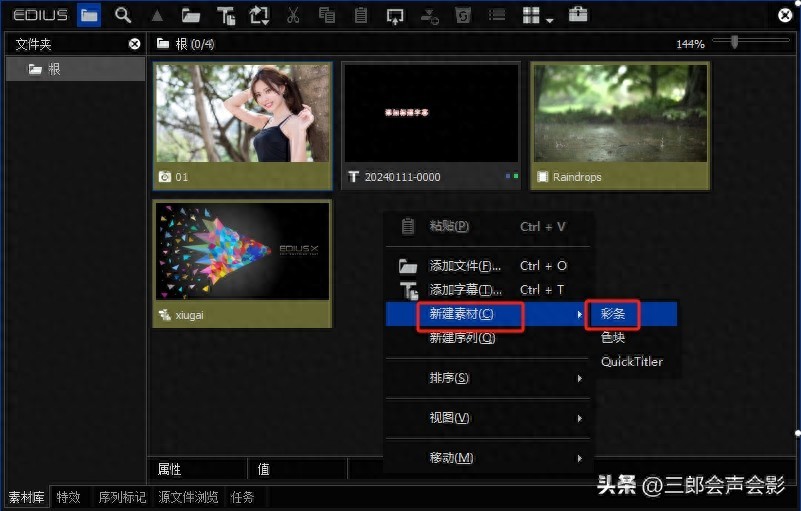Screen dimensions: 801x511
Task: Open the view mode grid dropdown
Action: coord(537,16)
